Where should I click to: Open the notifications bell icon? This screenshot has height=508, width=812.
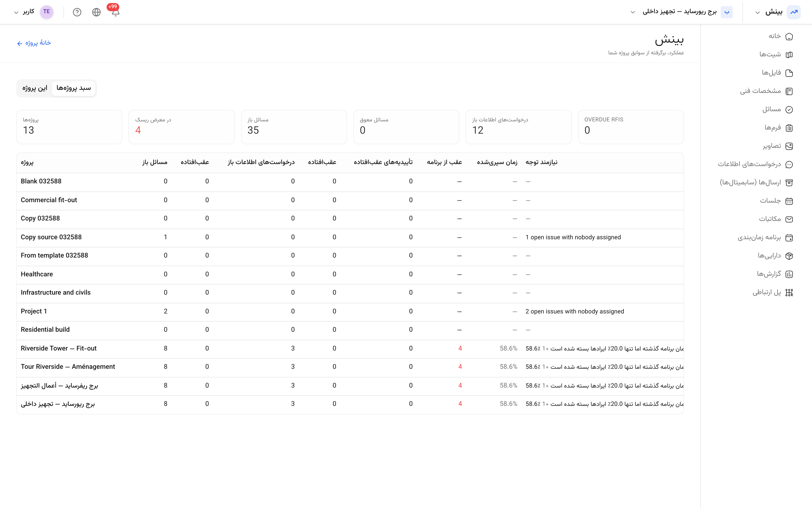(115, 12)
